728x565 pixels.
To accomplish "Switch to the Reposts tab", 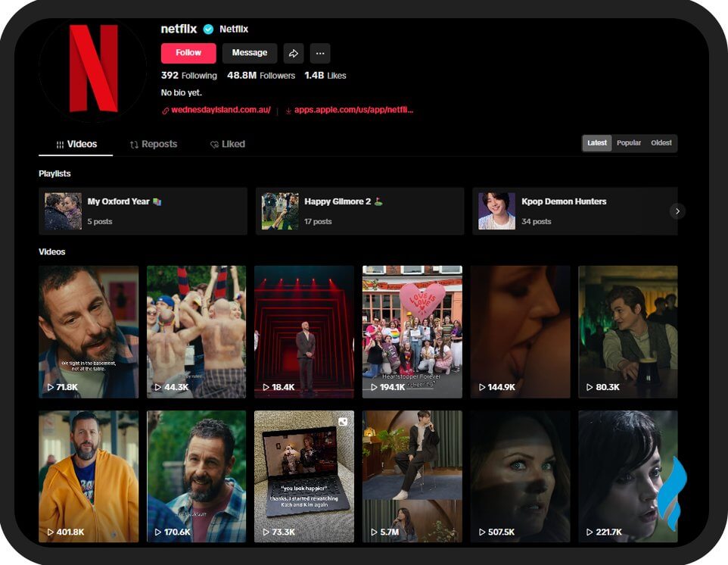I will point(153,144).
